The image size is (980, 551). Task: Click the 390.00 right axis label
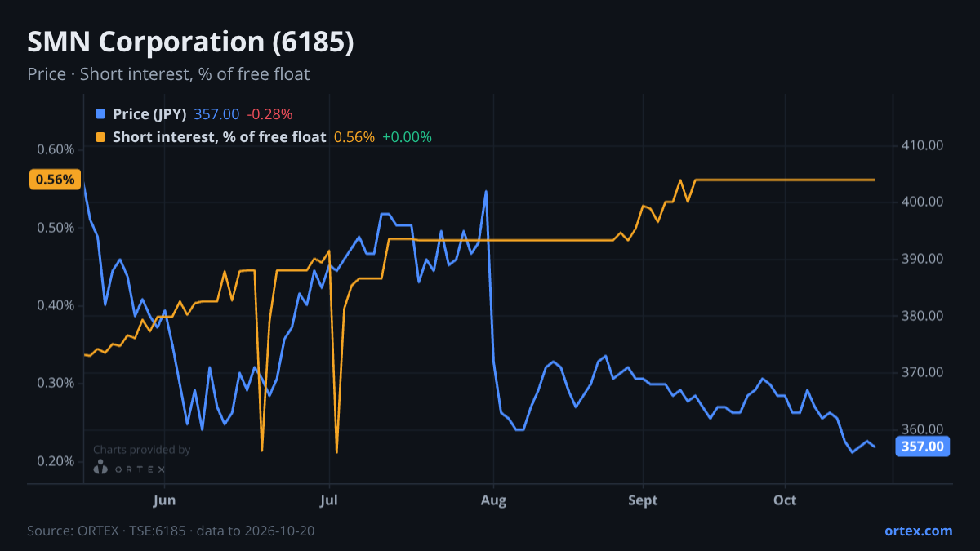pos(923,259)
